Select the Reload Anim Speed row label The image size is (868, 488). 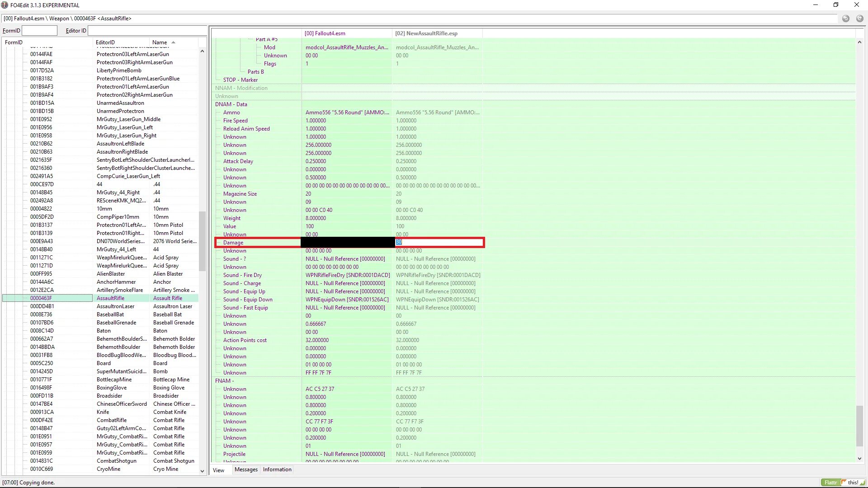coord(246,129)
